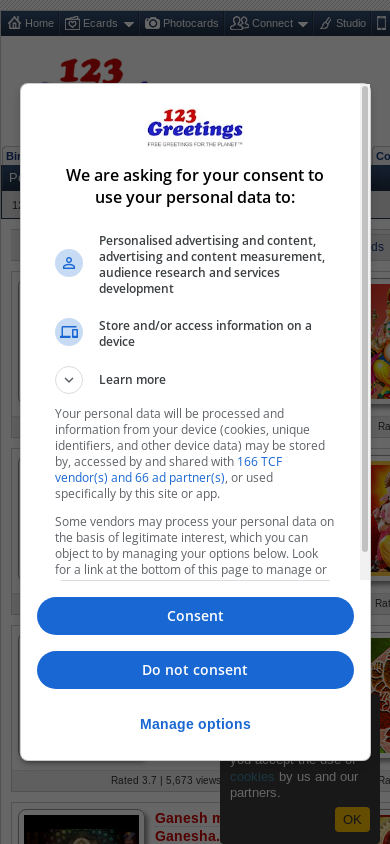Click OK on the cookies notice

(352, 819)
